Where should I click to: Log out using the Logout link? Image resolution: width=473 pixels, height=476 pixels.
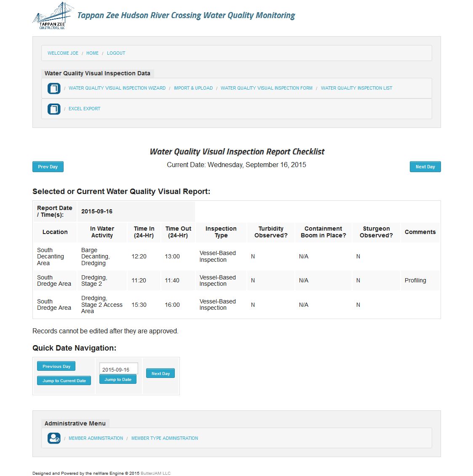coord(116,53)
